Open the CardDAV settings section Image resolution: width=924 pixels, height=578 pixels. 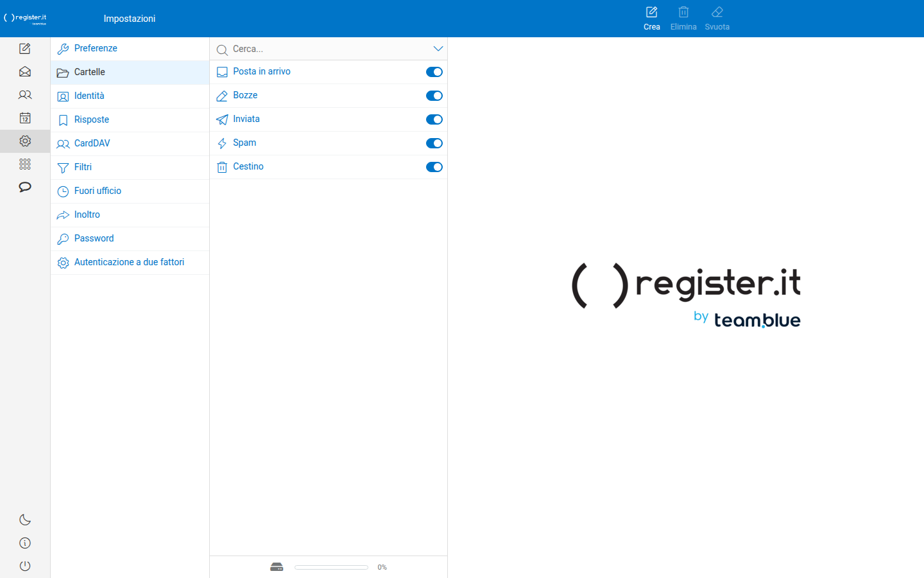(x=130, y=144)
